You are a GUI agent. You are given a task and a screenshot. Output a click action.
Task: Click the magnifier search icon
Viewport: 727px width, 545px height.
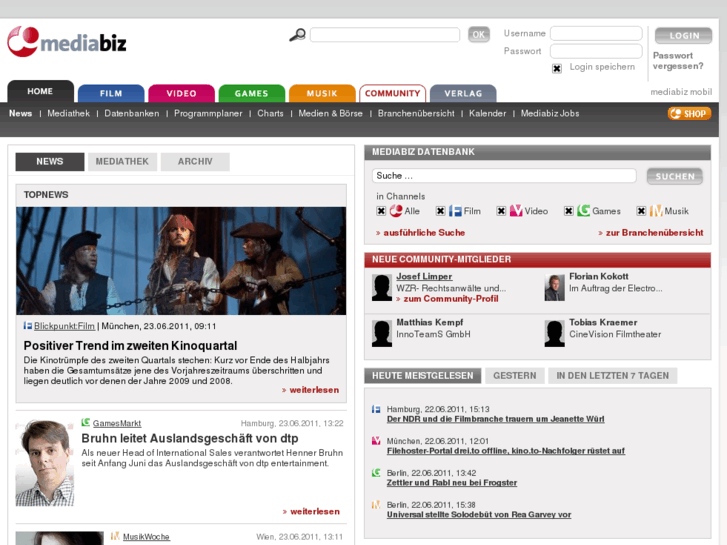coord(298,35)
